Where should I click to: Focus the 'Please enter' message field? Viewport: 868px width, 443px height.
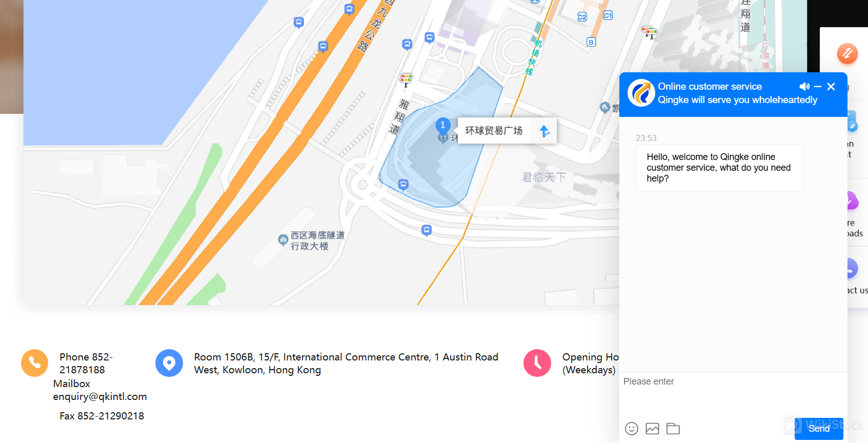733,395
